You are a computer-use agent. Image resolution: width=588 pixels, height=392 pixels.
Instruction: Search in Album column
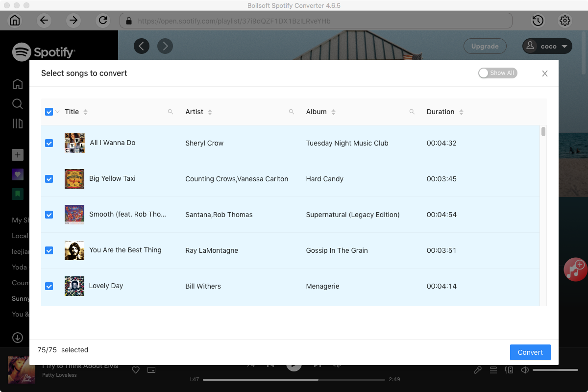tap(412, 112)
